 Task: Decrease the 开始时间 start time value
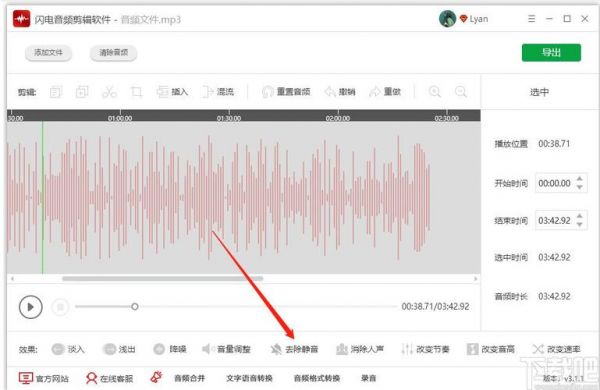click(x=580, y=187)
